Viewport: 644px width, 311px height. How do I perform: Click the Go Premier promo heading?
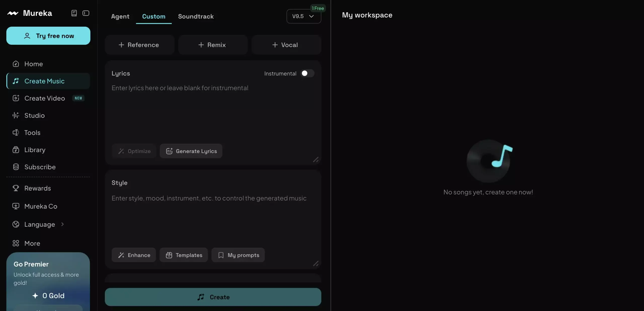click(31, 264)
